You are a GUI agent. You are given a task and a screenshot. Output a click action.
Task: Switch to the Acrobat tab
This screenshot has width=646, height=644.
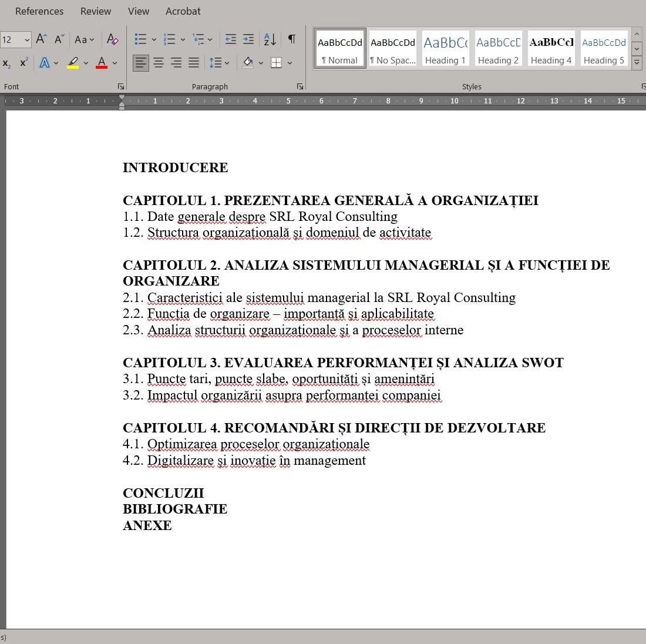point(183,11)
